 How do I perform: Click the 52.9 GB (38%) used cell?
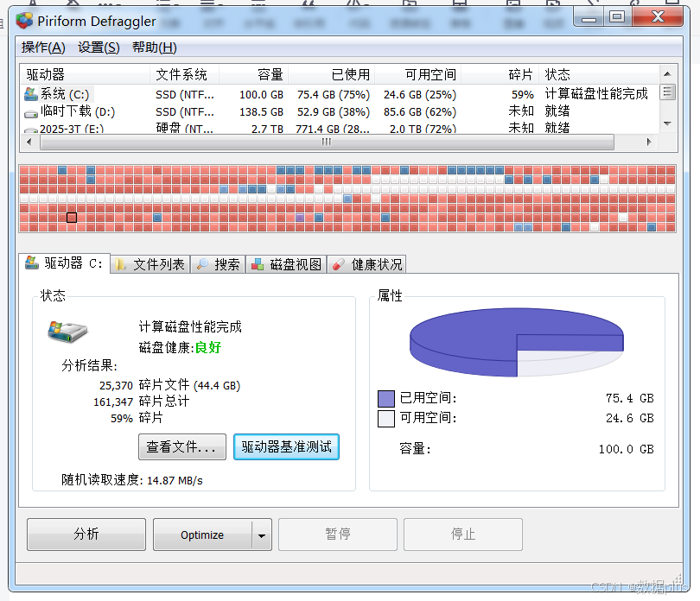click(x=334, y=111)
